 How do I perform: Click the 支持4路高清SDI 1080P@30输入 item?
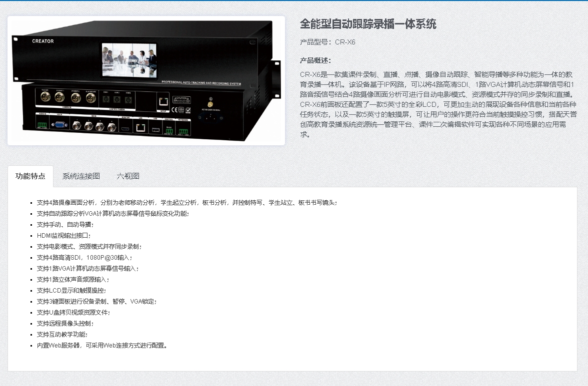pos(84,258)
